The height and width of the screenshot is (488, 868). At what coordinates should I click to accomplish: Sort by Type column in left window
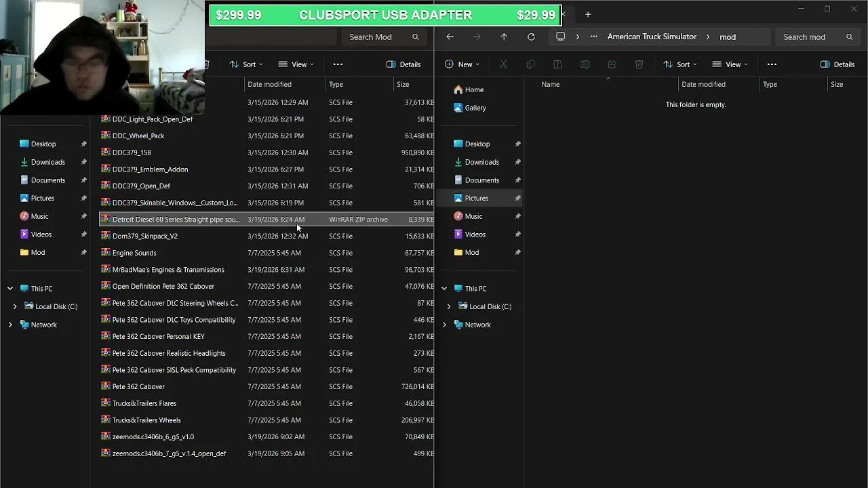click(x=336, y=84)
